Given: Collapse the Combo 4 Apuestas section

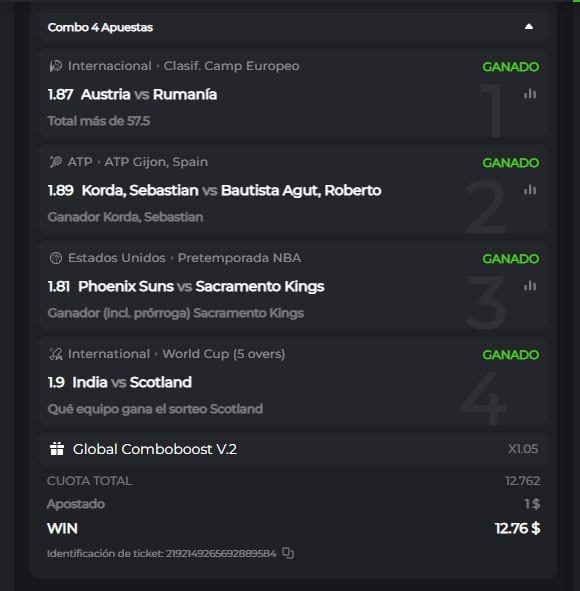Looking at the screenshot, I should pyautogui.click(x=529, y=27).
